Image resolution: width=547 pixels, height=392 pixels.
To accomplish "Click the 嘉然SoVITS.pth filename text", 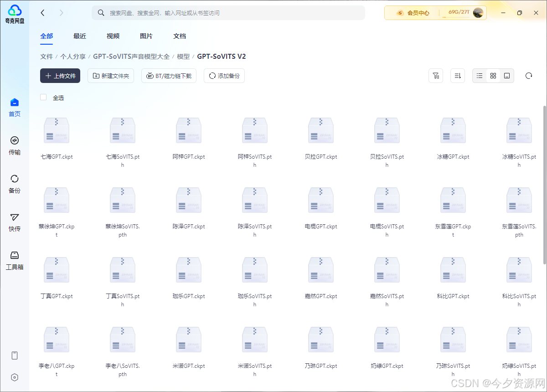I will click(x=387, y=300).
